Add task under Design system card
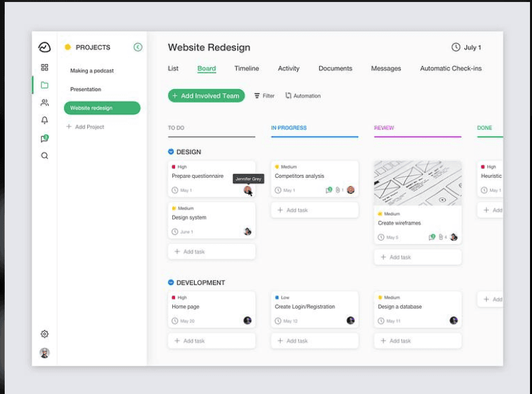This screenshot has height=394, width=532. point(212,251)
